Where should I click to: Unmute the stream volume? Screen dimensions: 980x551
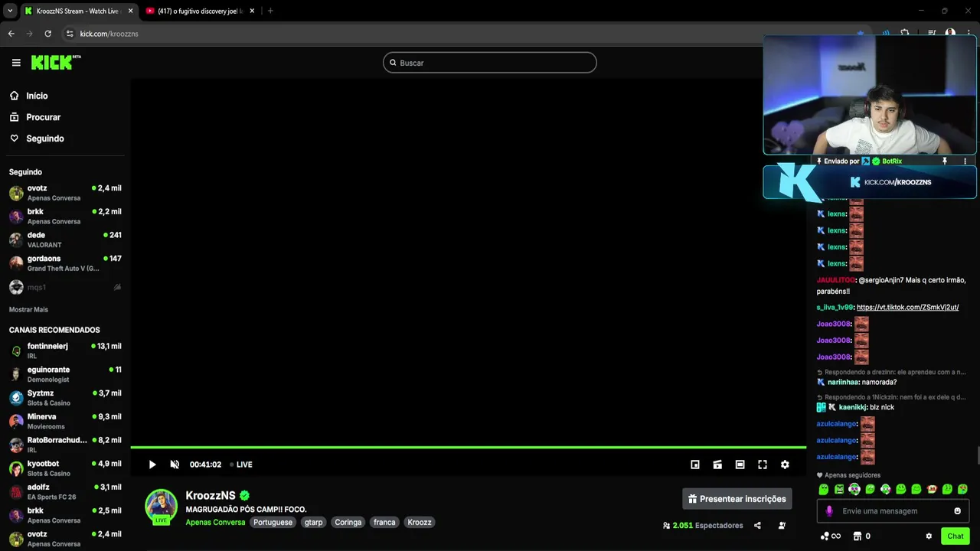[x=175, y=465]
